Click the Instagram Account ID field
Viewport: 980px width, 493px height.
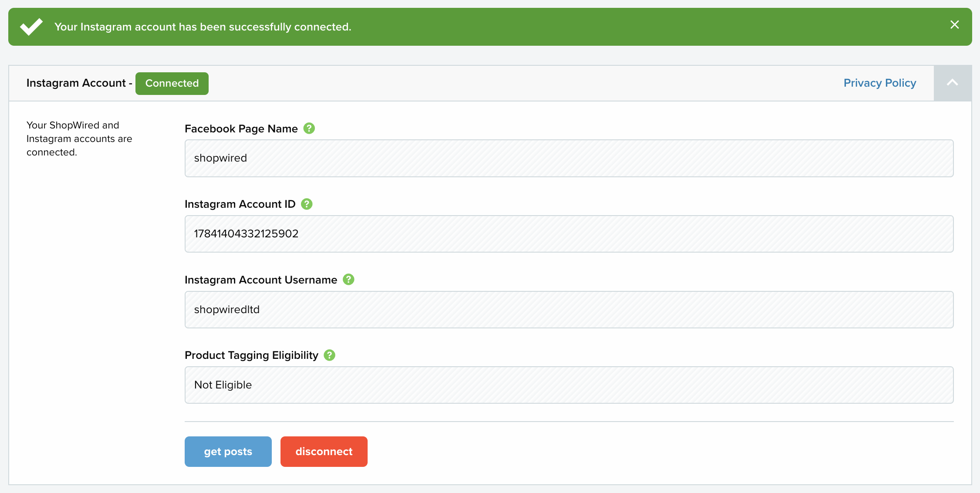point(569,234)
